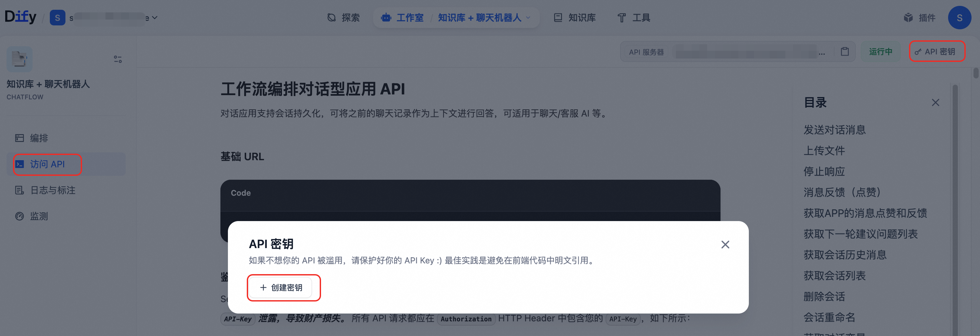Screen dimensions: 980x336
Task: Click the plus icon beside 创建密钥
Action: (263, 287)
